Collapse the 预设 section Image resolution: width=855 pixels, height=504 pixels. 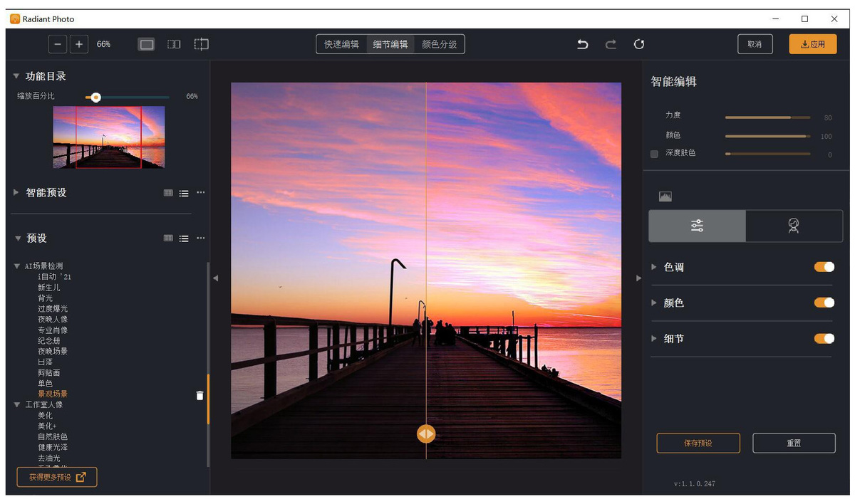click(16, 238)
